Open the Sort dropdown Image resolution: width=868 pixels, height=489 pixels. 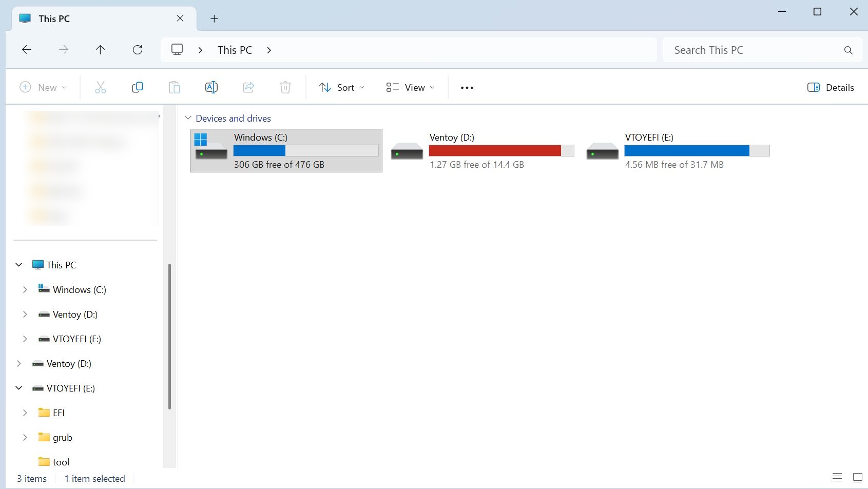tap(341, 88)
